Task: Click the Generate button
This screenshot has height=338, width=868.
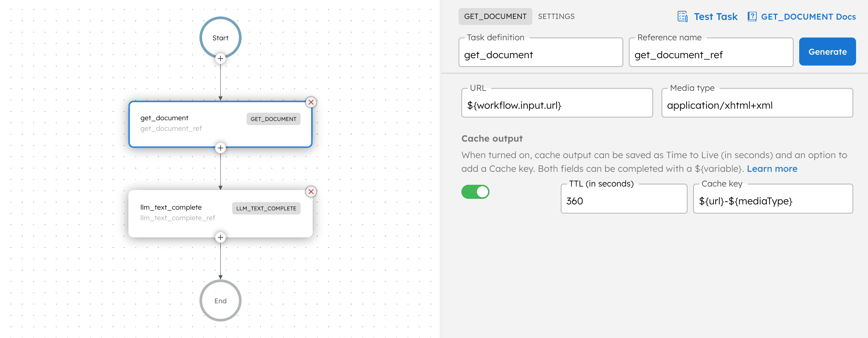Action: [827, 52]
